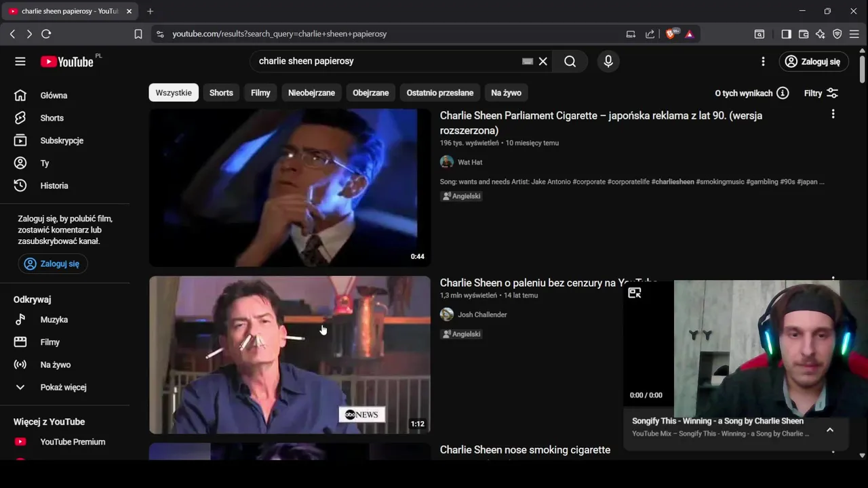This screenshot has height=488, width=868.
Task: Select the Shorts filter chip
Action: (221, 93)
